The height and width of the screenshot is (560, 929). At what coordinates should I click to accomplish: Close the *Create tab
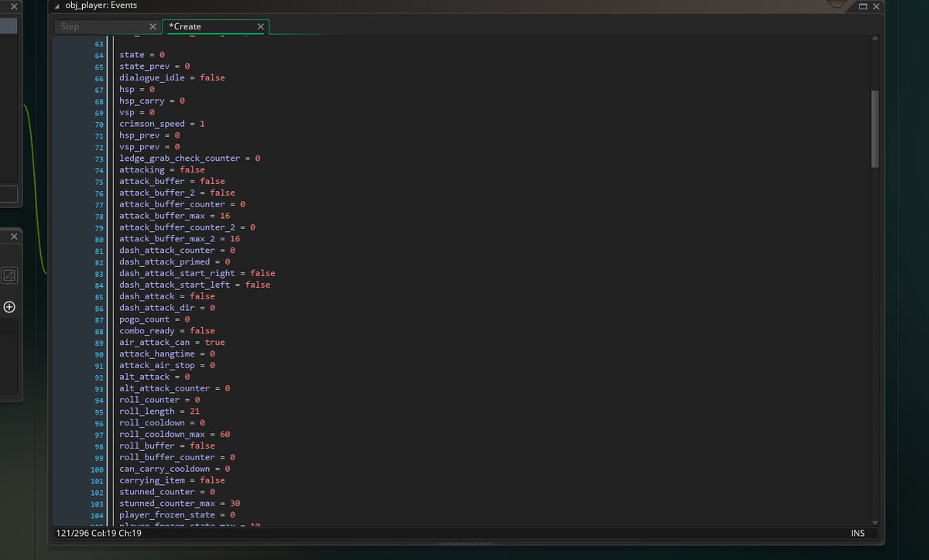click(x=260, y=26)
